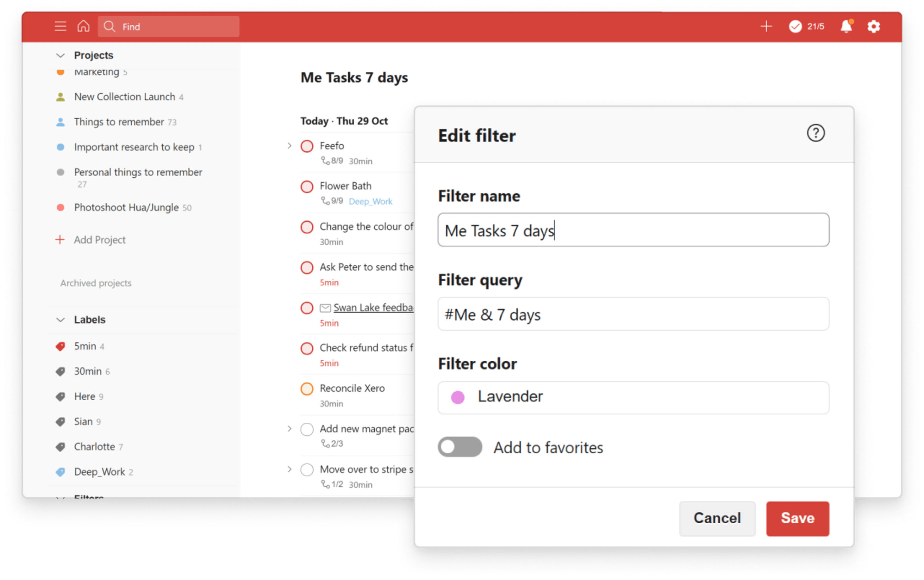
Task: Select the Deep_Work label in sidebar
Action: pyautogui.click(x=100, y=472)
